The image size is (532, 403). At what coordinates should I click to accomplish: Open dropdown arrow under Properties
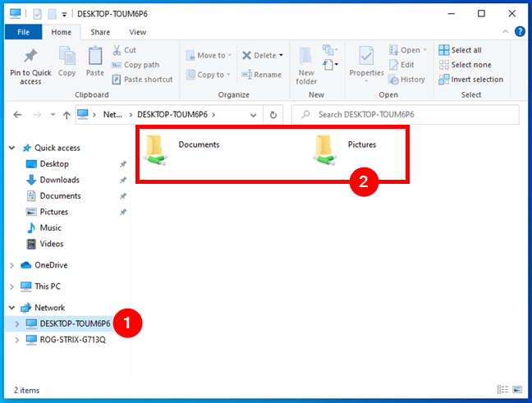pyautogui.click(x=366, y=81)
